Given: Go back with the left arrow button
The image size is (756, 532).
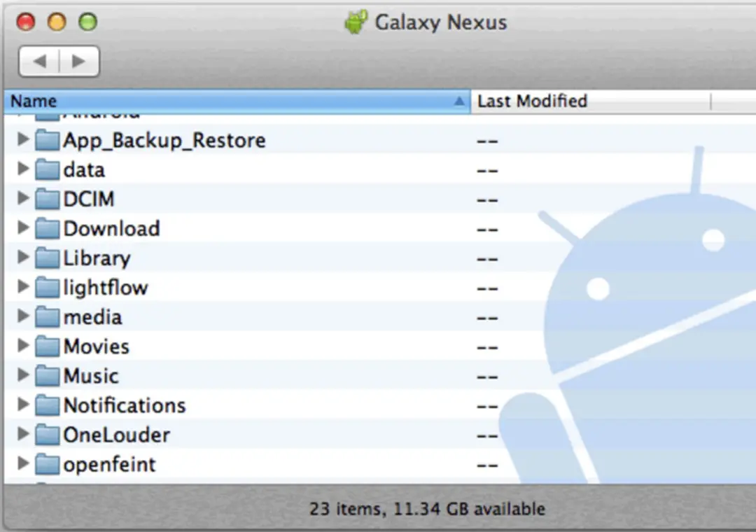Looking at the screenshot, I should [39, 62].
